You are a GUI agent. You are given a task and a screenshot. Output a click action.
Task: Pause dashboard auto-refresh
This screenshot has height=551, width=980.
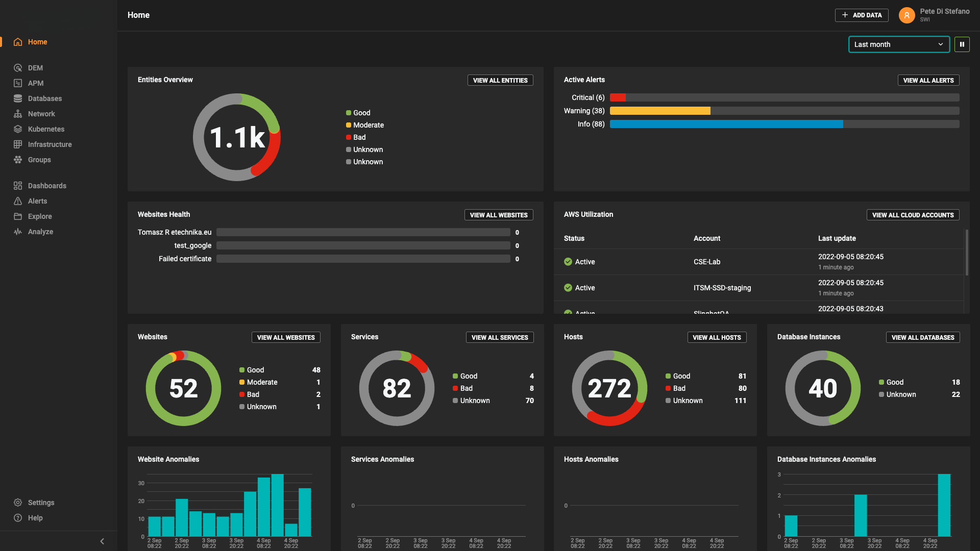pos(962,44)
